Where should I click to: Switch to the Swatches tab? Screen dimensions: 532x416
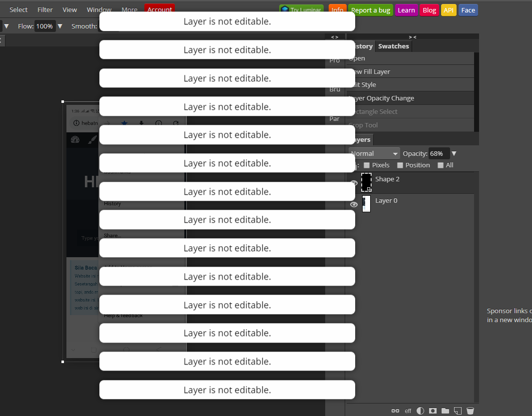[393, 46]
